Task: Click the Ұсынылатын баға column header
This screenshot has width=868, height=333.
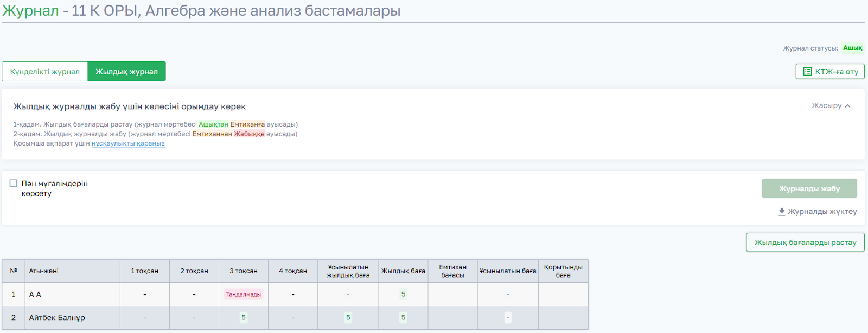Action: tap(508, 271)
